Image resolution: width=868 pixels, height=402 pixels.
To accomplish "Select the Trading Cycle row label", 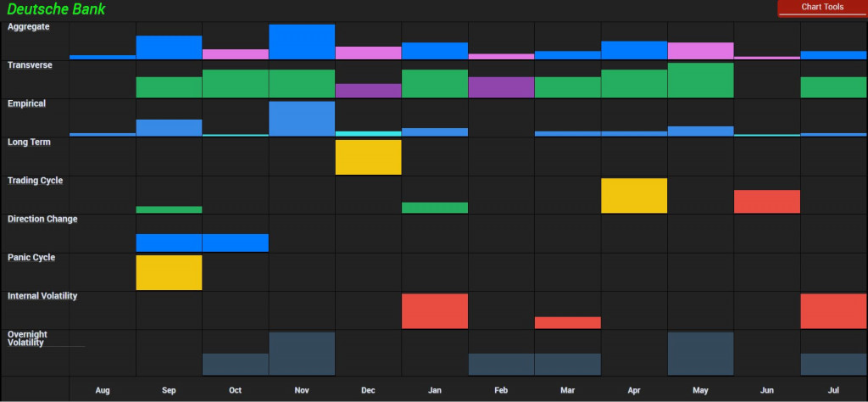I will [x=35, y=181].
